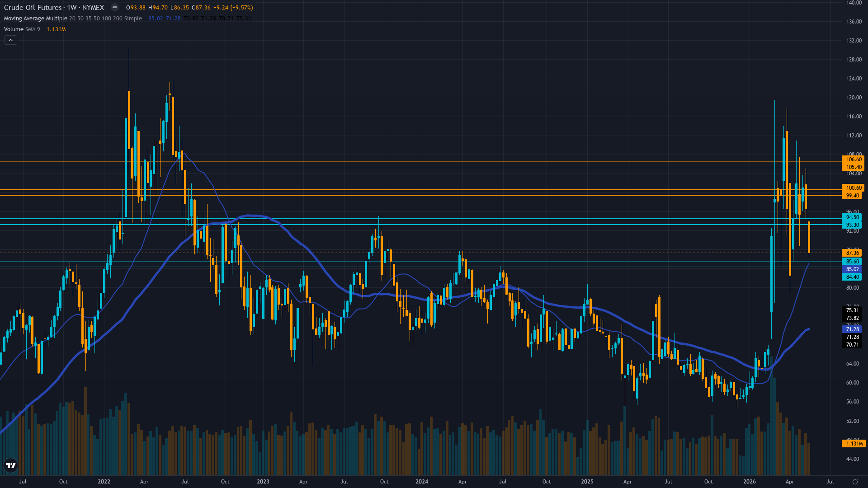Select the orange 99.40 line label
This screenshot has width=868, height=488.
coord(852,196)
